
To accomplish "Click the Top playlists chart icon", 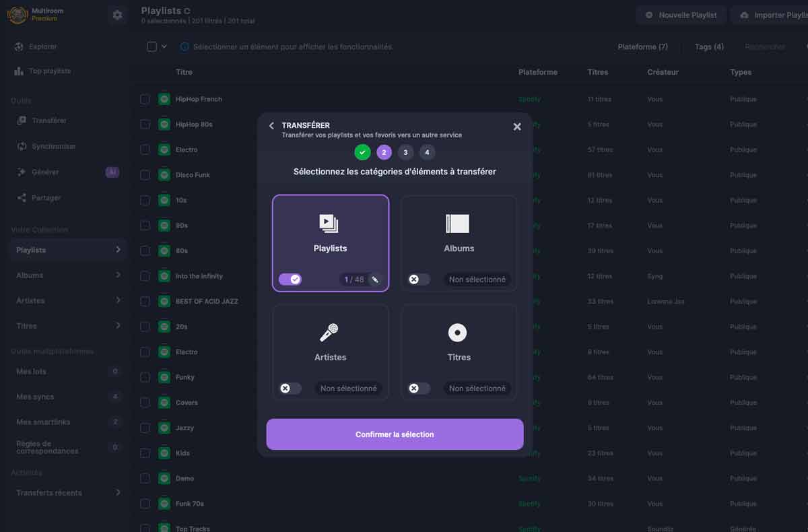I will click(19, 71).
